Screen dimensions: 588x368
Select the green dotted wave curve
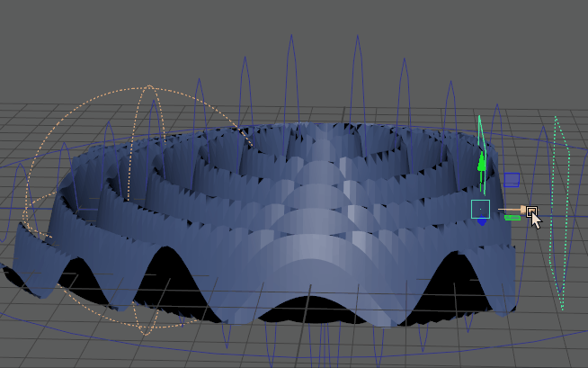(x=561, y=213)
